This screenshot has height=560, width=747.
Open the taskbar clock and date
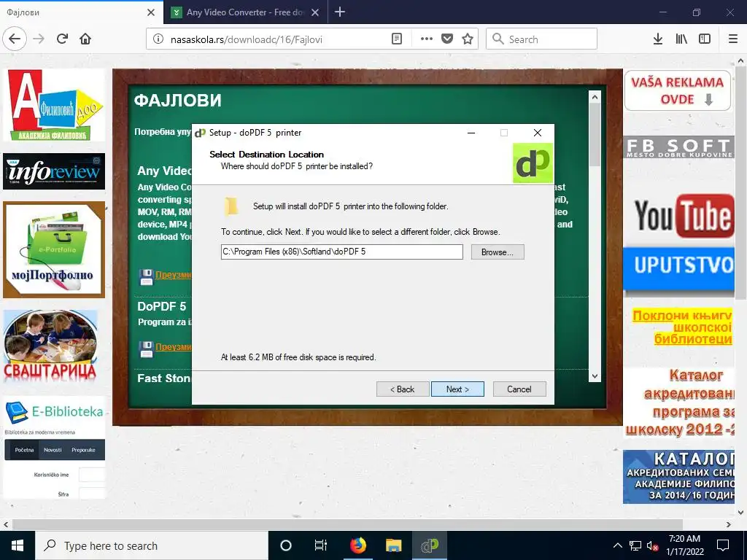pos(684,545)
